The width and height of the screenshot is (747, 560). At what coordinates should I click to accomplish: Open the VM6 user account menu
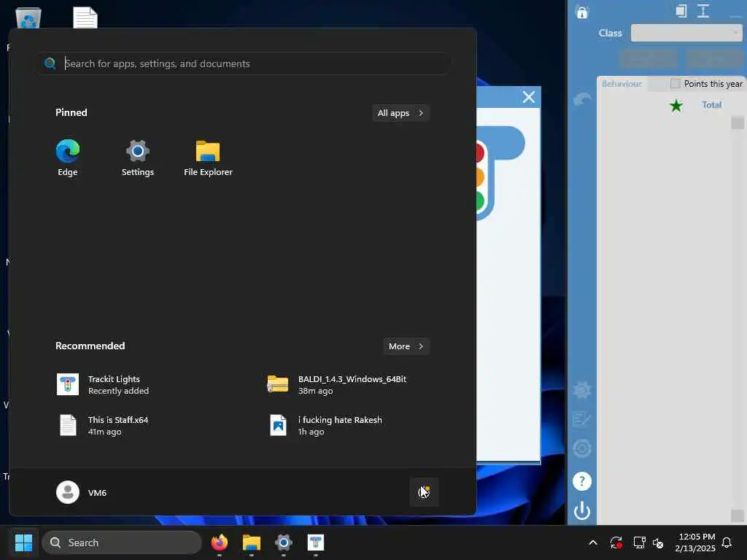pyautogui.click(x=82, y=492)
